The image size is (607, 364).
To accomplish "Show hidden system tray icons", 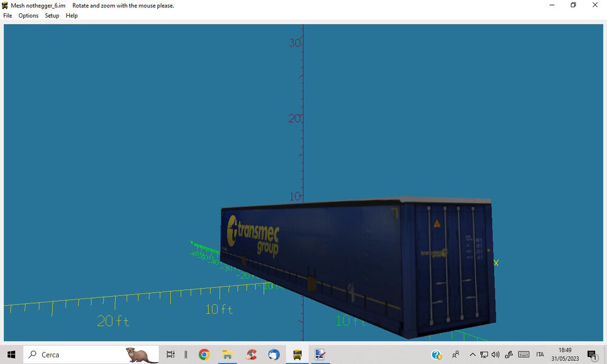I will coord(472,354).
